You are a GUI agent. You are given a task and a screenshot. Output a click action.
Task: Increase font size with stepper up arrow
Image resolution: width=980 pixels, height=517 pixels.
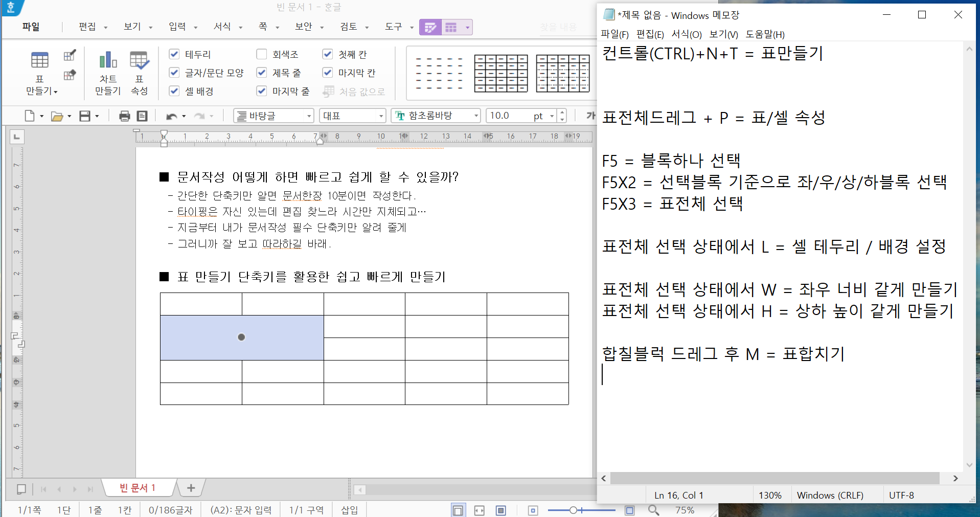(x=562, y=113)
